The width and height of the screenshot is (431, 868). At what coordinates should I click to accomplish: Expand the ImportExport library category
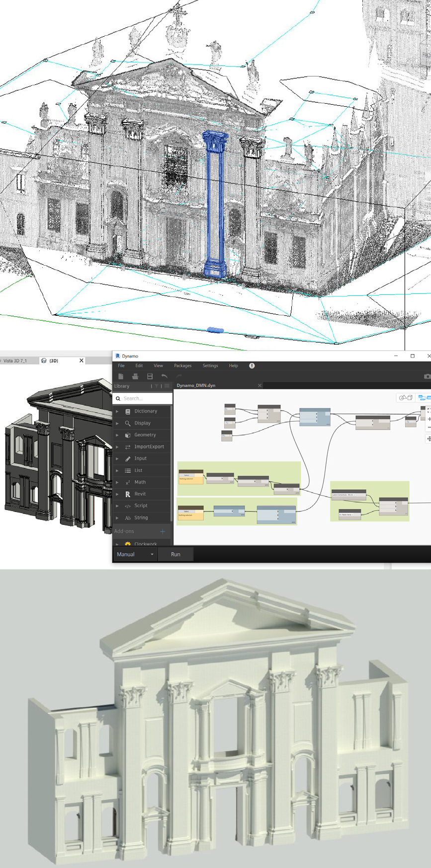[117, 447]
